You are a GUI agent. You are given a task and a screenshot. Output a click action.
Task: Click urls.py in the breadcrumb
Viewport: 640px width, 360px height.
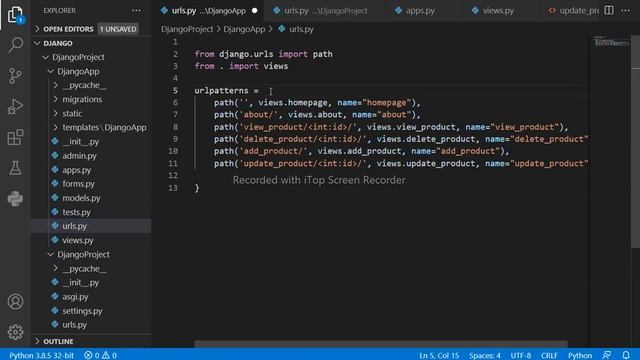coord(301,29)
